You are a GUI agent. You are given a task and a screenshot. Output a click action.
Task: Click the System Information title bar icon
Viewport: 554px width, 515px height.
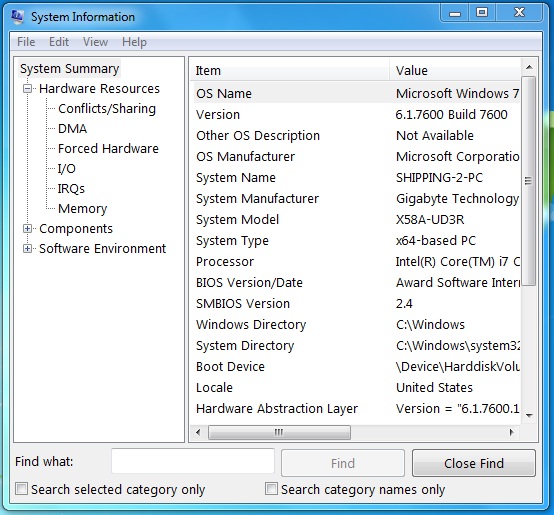(x=17, y=16)
